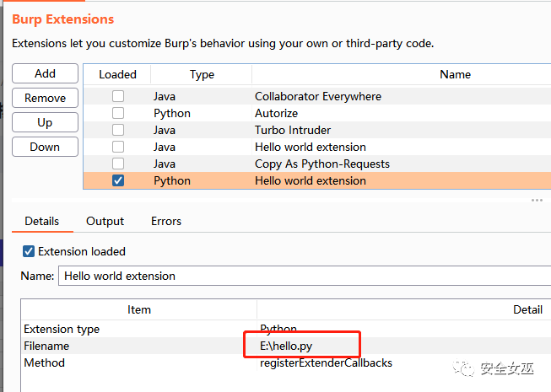Click the three-dot panel divider handle
551x392 pixels.
click(x=537, y=201)
